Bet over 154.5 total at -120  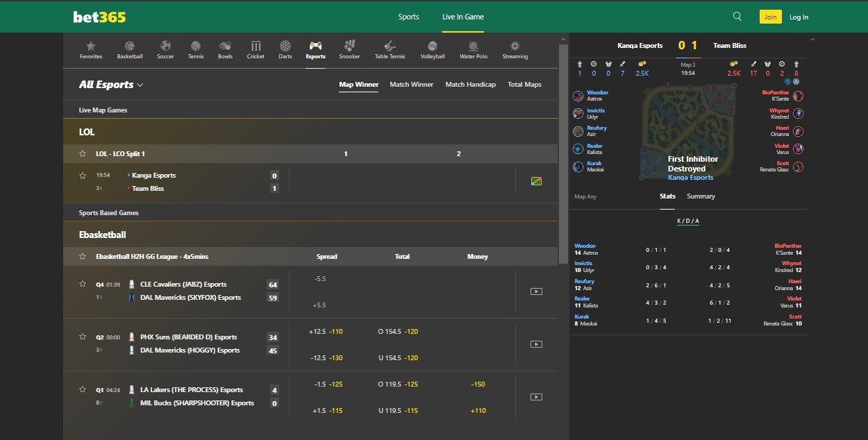(x=398, y=332)
